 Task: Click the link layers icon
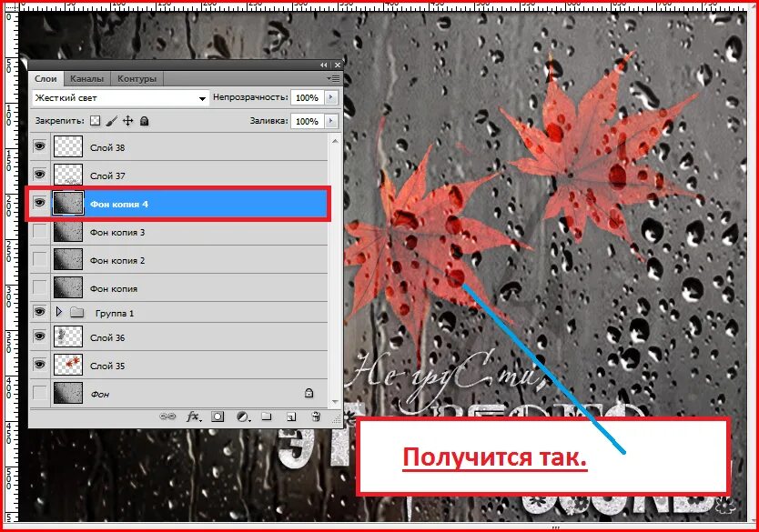click(167, 417)
